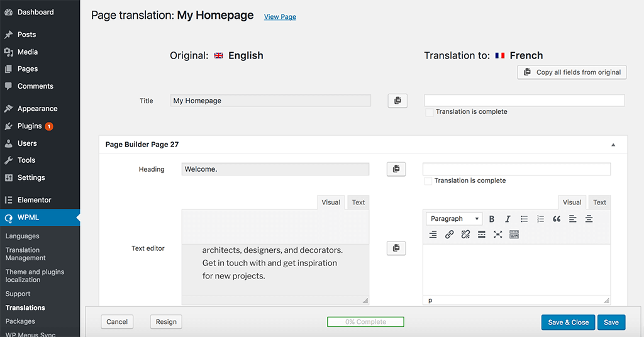Click the 0% Complete progress bar
The image size is (644, 337).
[x=365, y=322]
